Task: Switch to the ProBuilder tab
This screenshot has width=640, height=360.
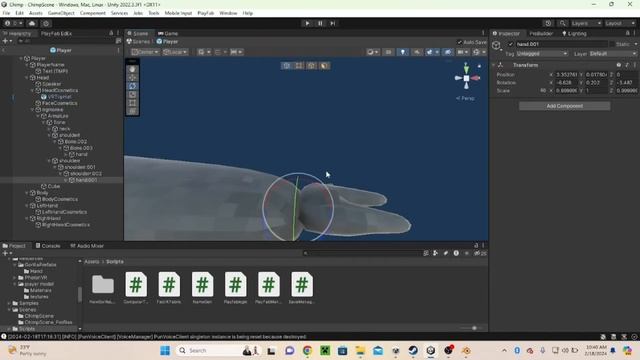Action: [541, 33]
